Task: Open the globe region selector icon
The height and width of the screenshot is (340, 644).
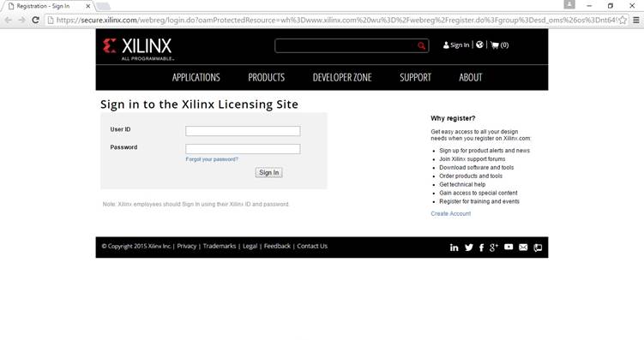Action: pos(479,45)
